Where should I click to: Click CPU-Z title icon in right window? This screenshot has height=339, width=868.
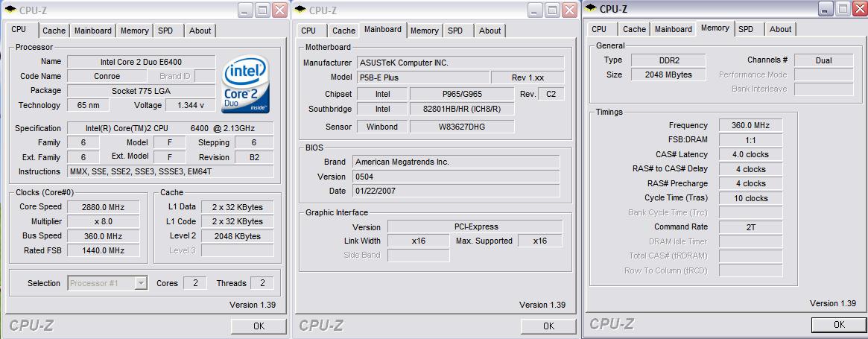pyautogui.click(x=591, y=8)
